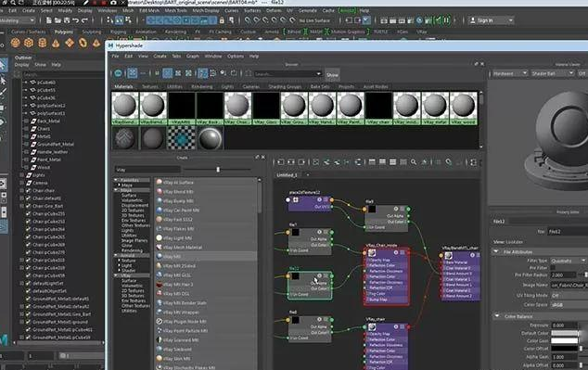
Task: Click the VRay Light Mtl icon
Action: 159,237
